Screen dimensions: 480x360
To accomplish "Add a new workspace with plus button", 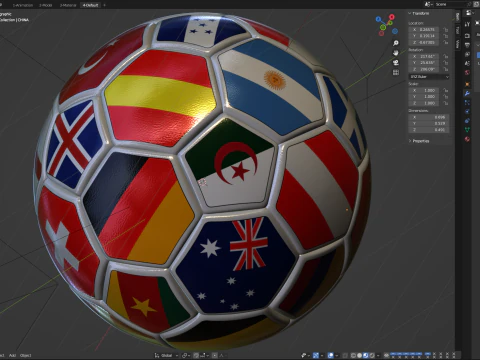I will [x=104, y=5].
